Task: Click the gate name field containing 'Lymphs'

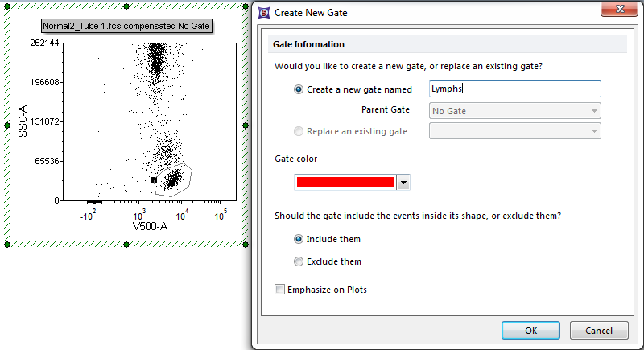Action: coord(515,89)
